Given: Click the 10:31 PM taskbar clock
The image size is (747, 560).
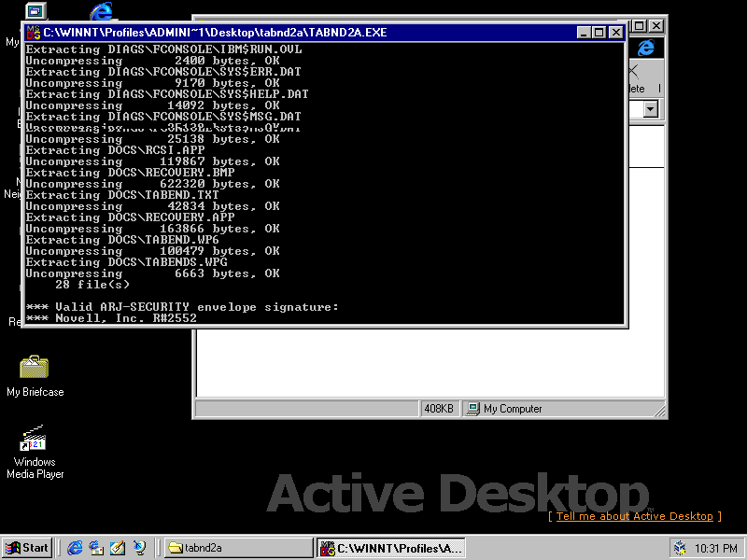Looking at the screenshot, I should [715, 549].
